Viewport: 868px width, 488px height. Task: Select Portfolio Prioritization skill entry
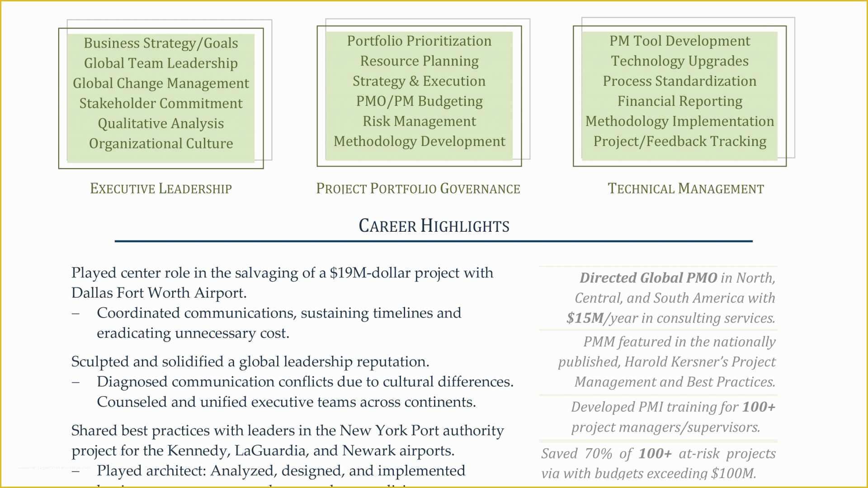(x=420, y=41)
